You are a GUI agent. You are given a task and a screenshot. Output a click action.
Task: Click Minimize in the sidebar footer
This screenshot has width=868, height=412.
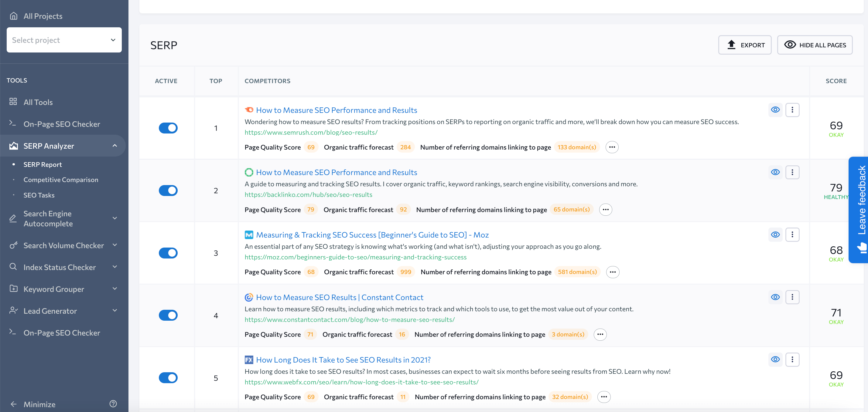(x=39, y=404)
